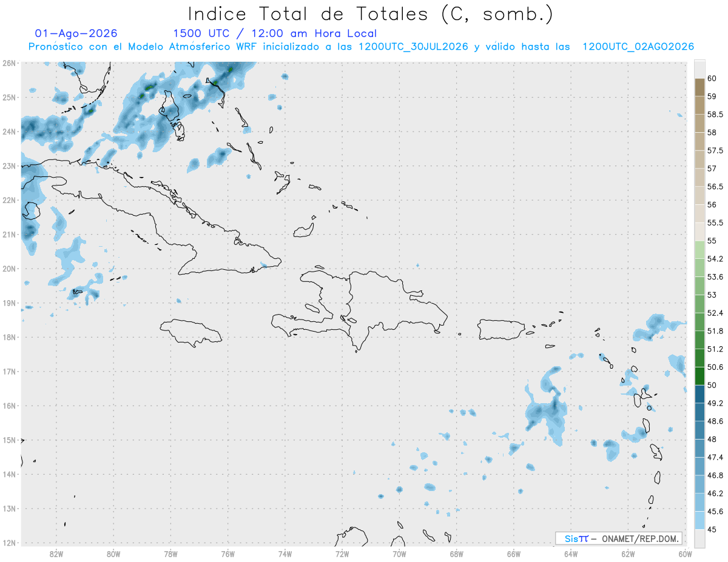728x562 pixels.
Task: Click the 18N latitude label
Action: pyautogui.click(x=8, y=337)
